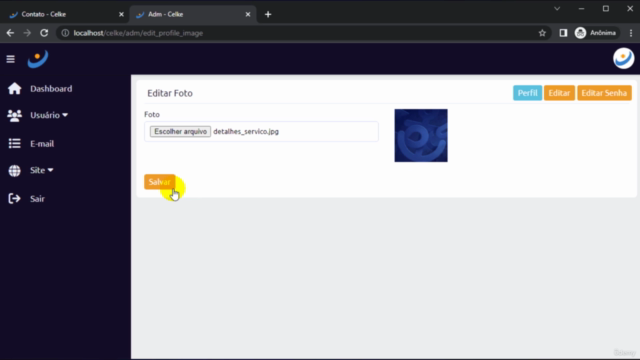This screenshot has width=640, height=360.
Task: Click the site information icon in address bar
Action: 65,33
